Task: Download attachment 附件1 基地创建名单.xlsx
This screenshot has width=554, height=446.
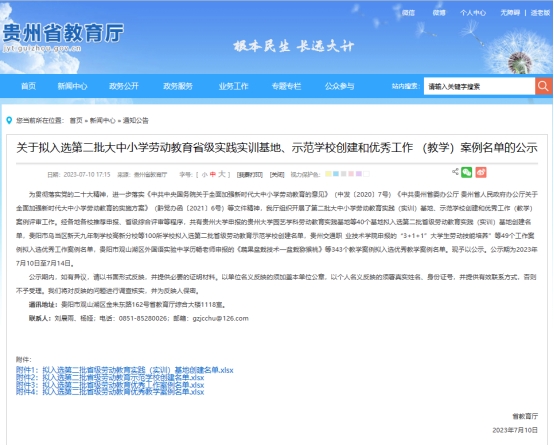Action: click(x=125, y=370)
